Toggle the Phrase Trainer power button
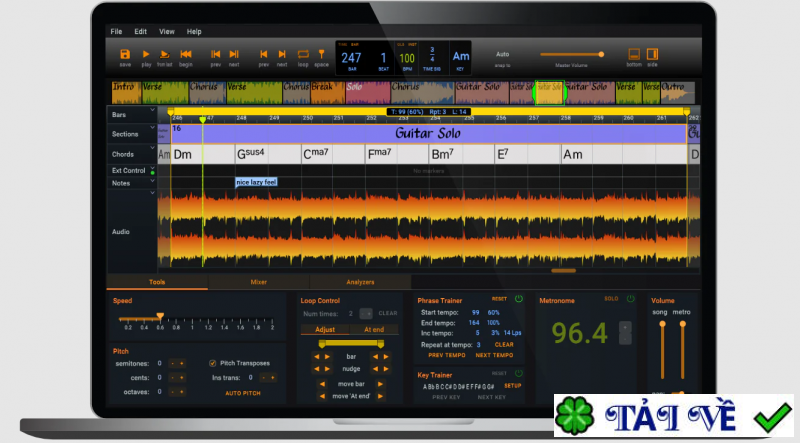The width and height of the screenshot is (800, 443). pos(519,299)
